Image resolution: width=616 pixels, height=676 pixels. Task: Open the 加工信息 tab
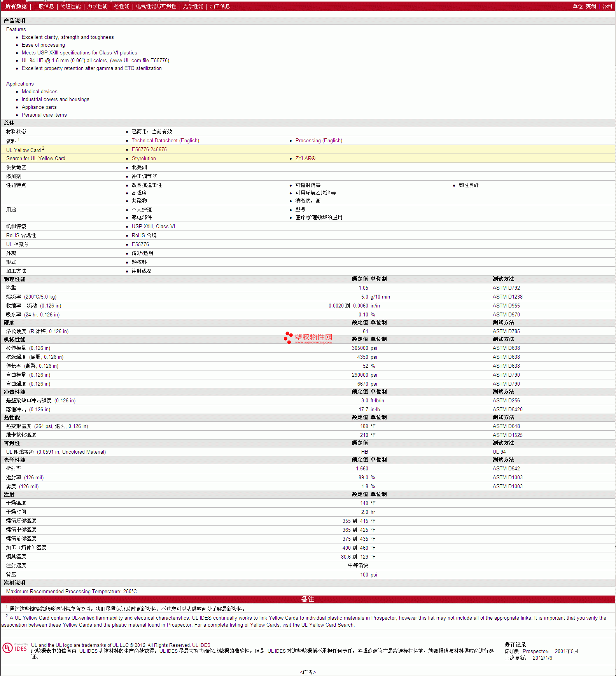(x=220, y=7)
